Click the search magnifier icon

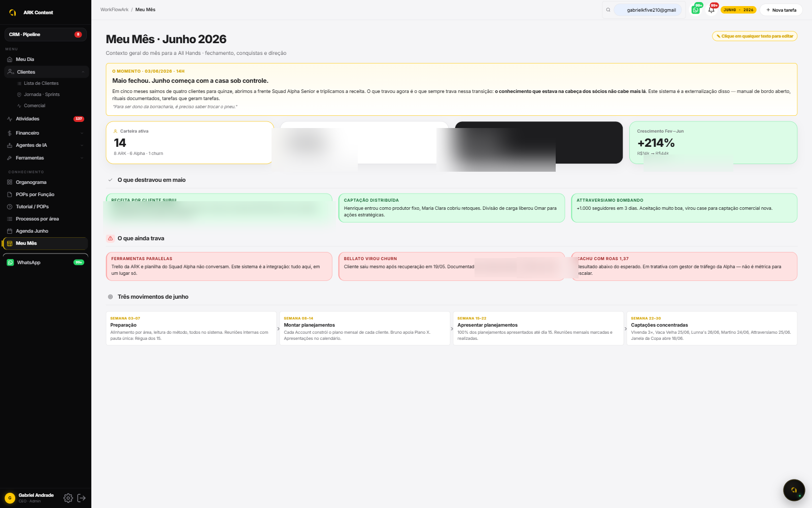tap(608, 10)
